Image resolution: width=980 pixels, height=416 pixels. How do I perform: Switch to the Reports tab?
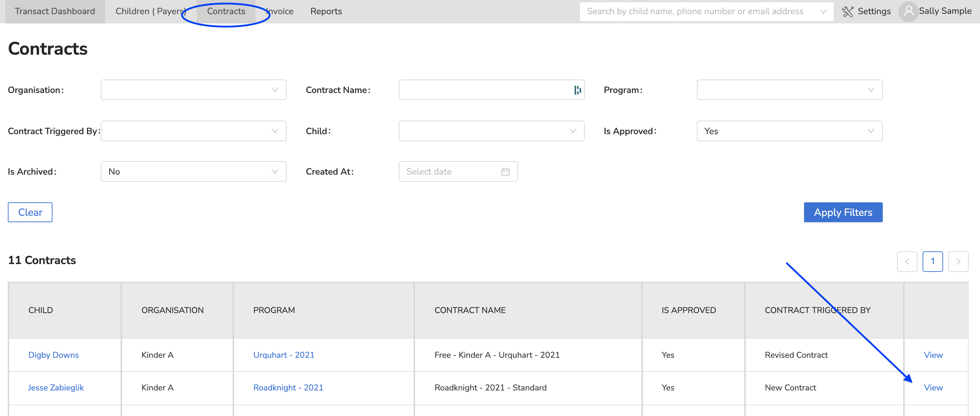click(326, 11)
